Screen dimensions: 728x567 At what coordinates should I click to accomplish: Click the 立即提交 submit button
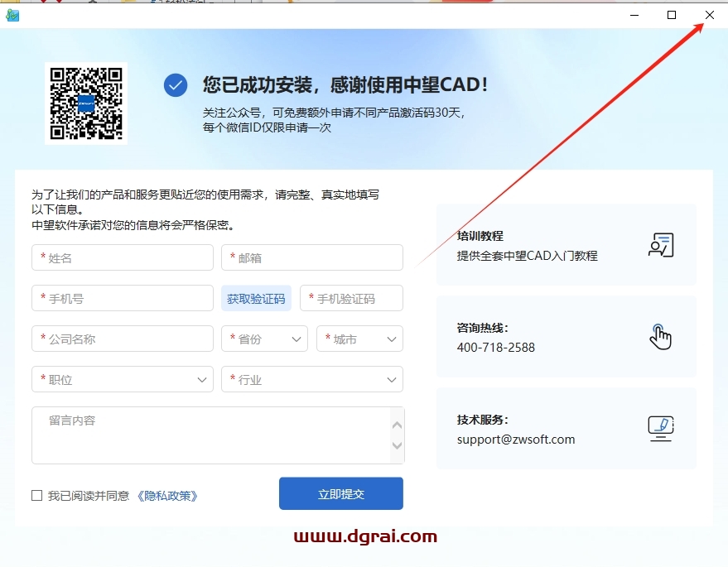click(340, 493)
